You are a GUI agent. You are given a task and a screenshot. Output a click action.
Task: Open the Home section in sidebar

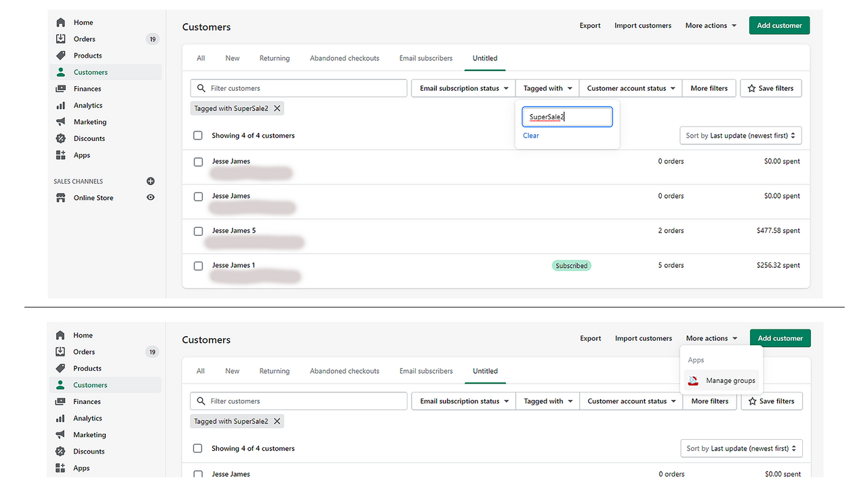(x=60, y=22)
